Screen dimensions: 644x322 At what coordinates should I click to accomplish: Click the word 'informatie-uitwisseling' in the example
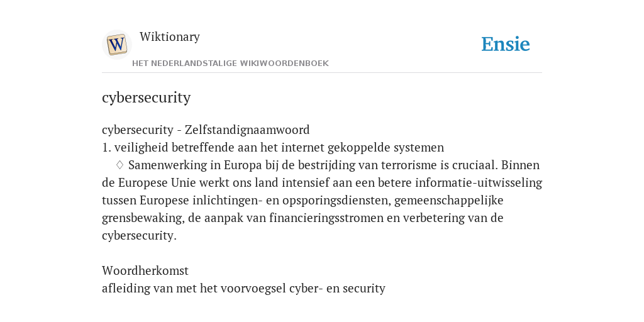coord(479,182)
